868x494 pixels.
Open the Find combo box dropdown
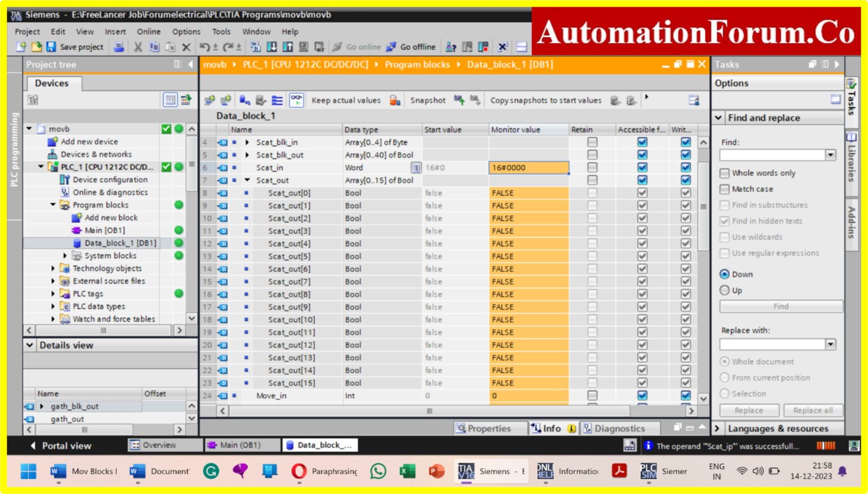point(830,155)
